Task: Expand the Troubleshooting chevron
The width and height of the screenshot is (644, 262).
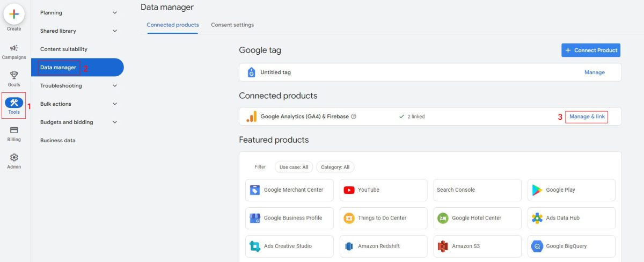Action: click(115, 86)
